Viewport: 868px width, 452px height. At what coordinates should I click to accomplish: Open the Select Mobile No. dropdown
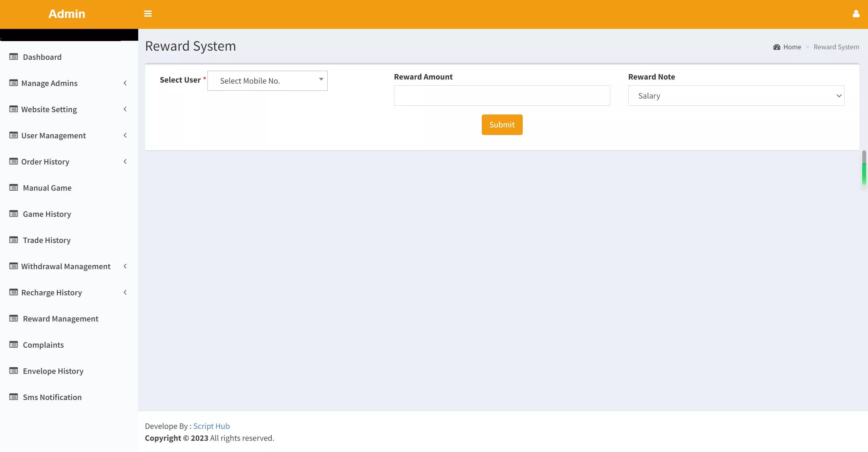pos(267,81)
